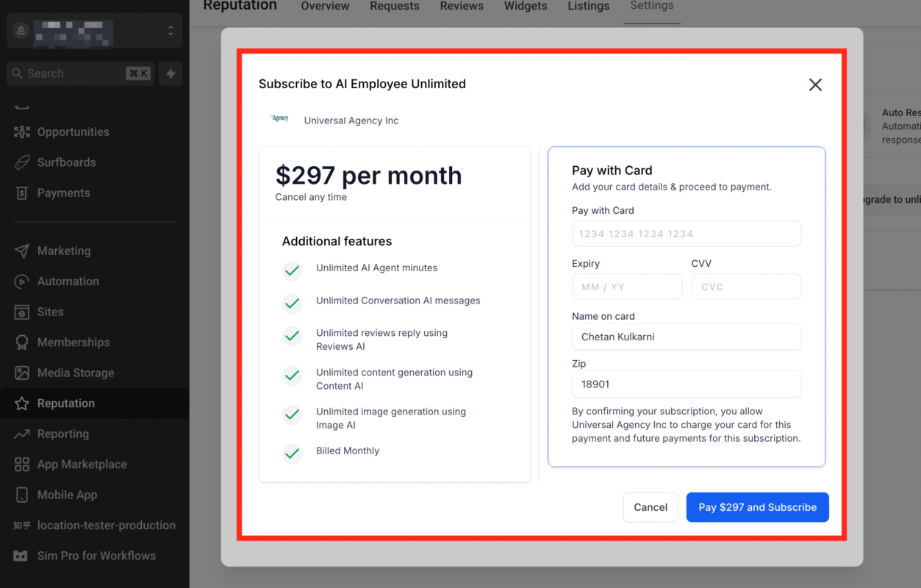
Task: Open Memberships from the sidebar
Action: point(71,343)
